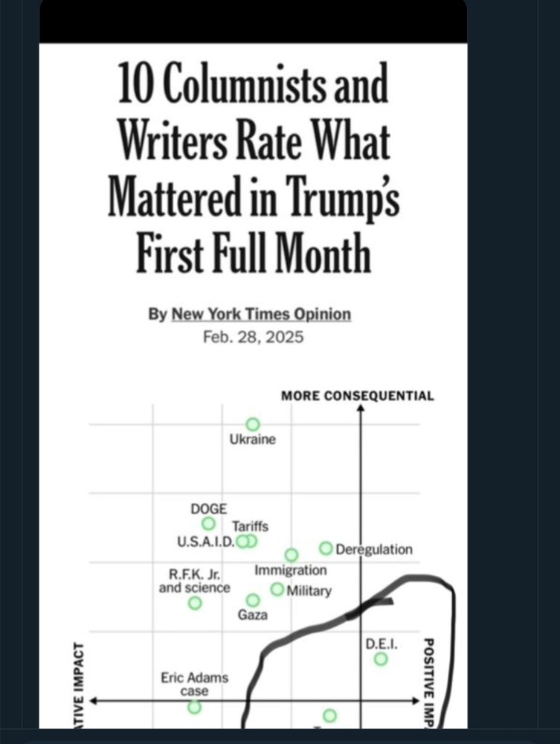This screenshot has height=744, width=560.
Task: Select the Eric Adams case data point
Action: coord(194,707)
